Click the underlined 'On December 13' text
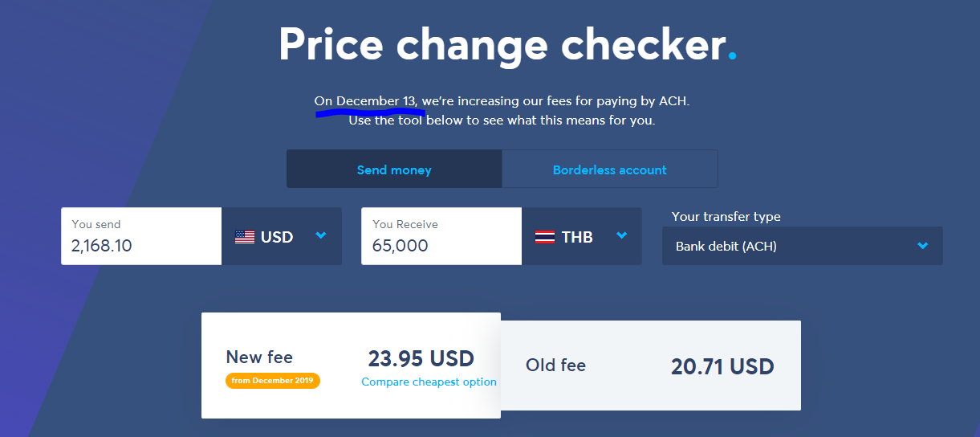Screen dimensions: 980x437 (366, 101)
